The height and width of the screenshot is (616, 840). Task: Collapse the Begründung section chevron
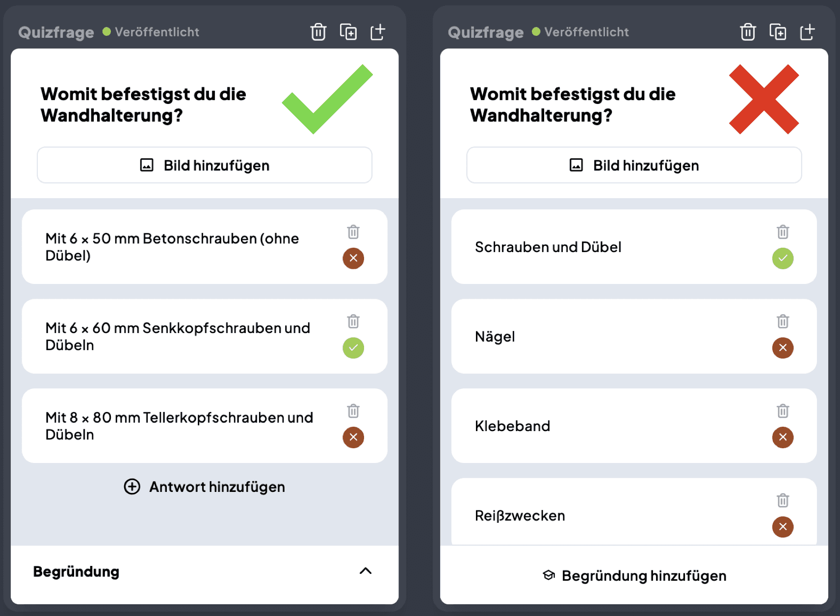tap(366, 571)
